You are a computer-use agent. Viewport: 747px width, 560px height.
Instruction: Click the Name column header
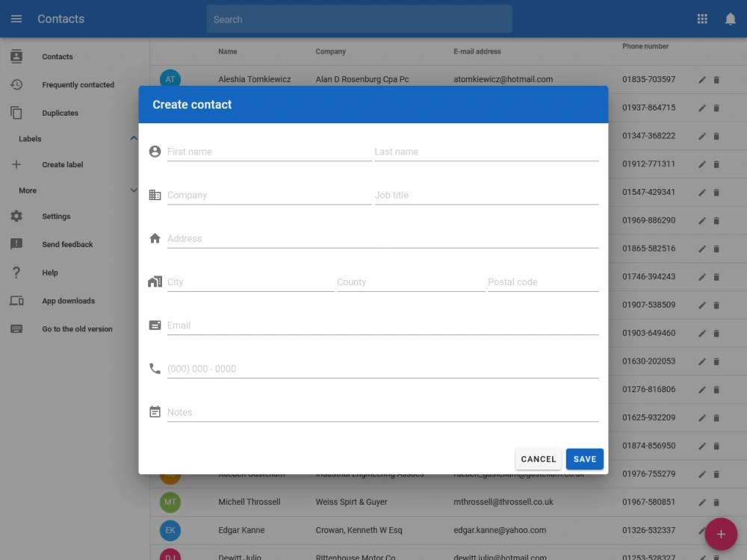coord(227,52)
